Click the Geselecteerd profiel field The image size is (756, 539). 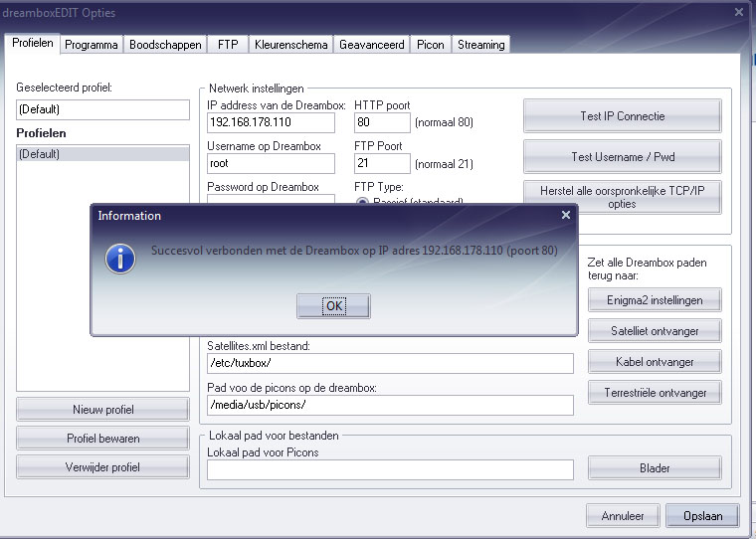tap(102, 109)
